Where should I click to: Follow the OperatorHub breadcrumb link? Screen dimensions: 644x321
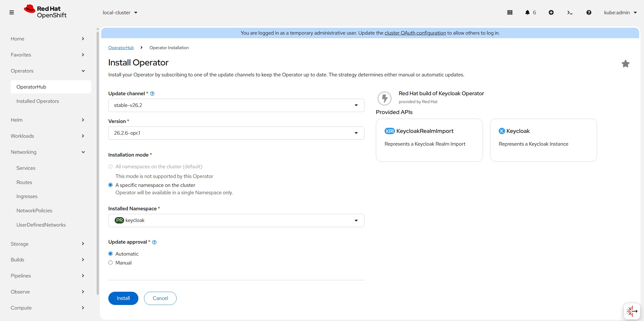[121, 48]
